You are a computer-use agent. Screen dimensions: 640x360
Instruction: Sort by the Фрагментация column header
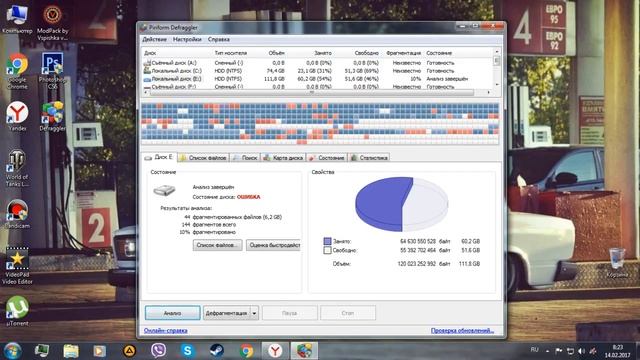tap(403, 53)
